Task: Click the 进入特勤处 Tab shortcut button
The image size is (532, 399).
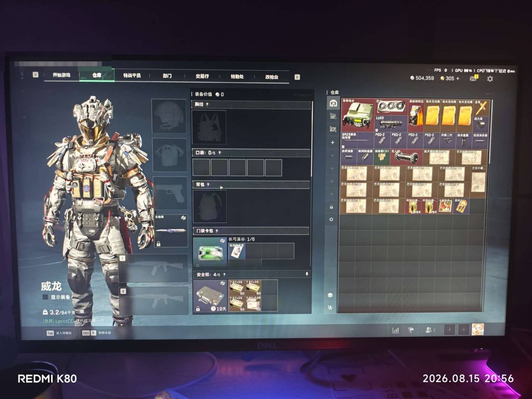Action: [59, 333]
